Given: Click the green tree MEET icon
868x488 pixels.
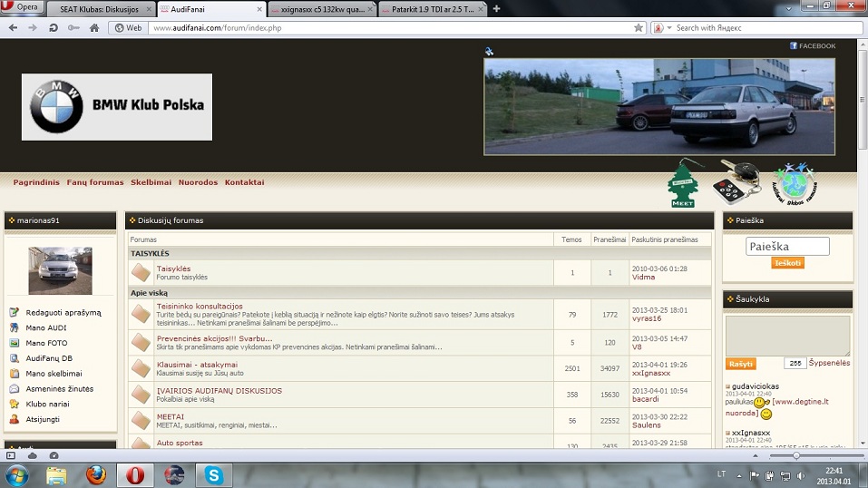Looking at the screenshot, I should pyautogui.click(x=683, y=183).
